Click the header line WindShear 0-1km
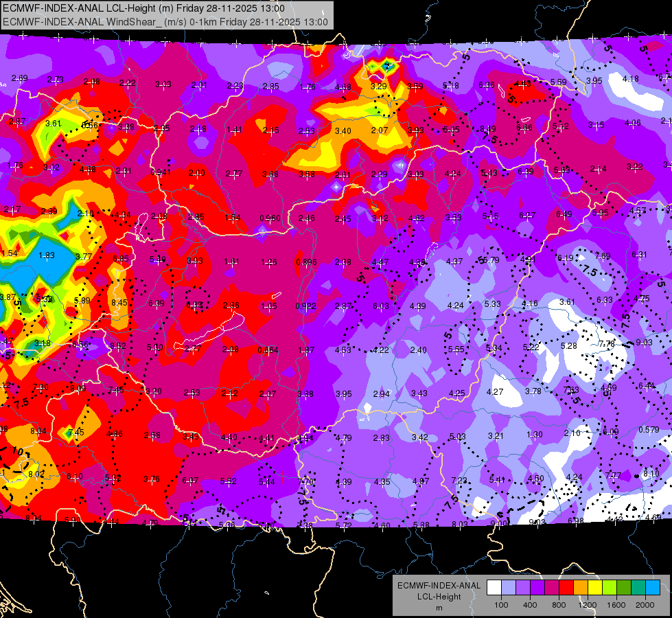Viewport: 672px width, 618px height. coord(165,22)
